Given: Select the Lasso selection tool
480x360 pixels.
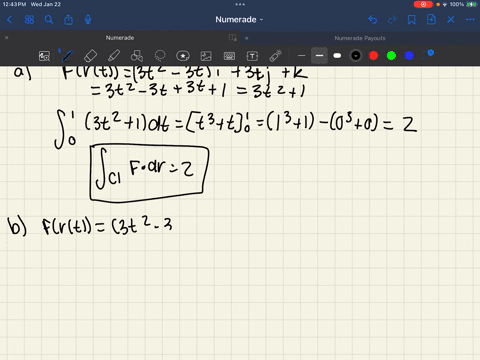Looking at the screenshot, I should tap(160, 56).
